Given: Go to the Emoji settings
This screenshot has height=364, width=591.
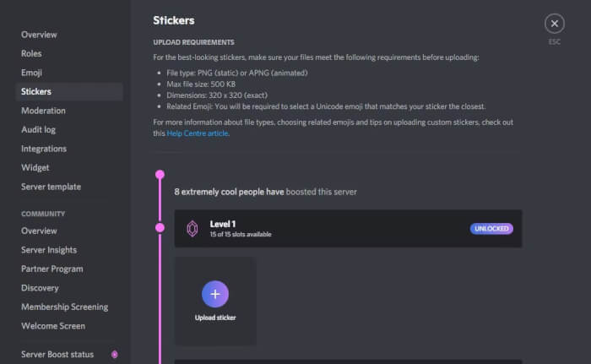Looking at the screenshot, I should click(x=32, y=73).
